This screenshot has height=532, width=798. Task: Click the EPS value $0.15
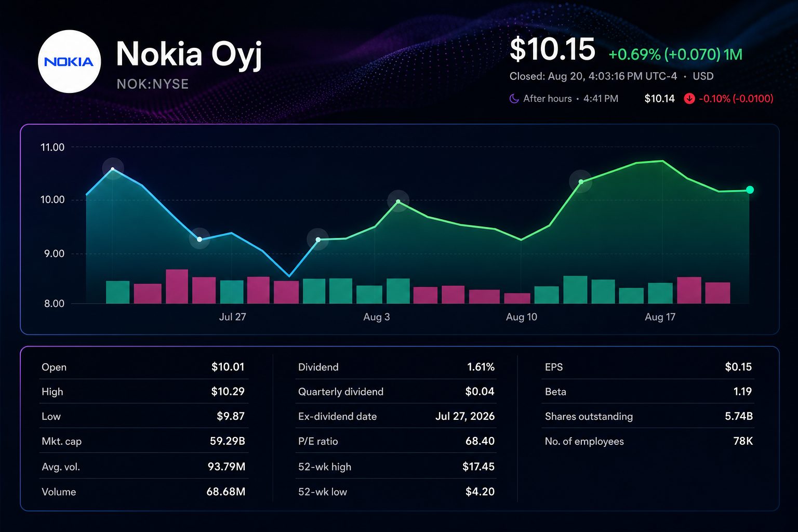[x=738, y=367]
